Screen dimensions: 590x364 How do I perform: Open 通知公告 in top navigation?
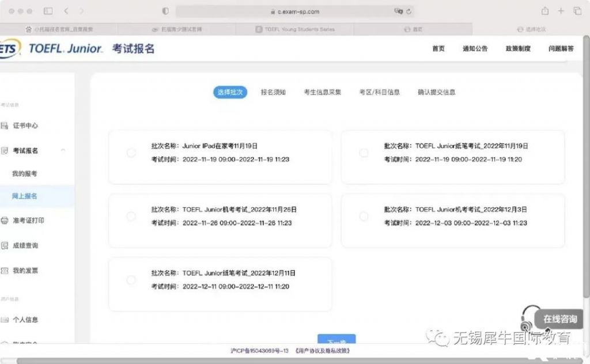475,48
